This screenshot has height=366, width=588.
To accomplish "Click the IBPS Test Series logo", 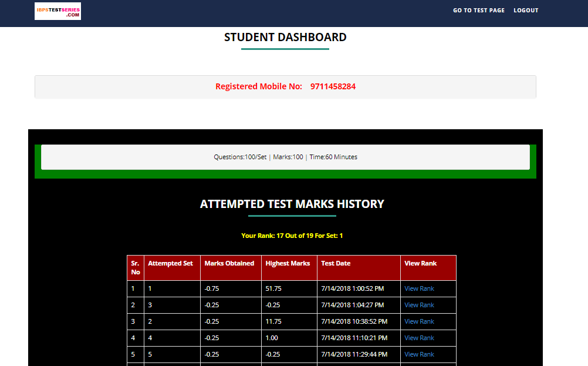I will (x=58, y=11).
